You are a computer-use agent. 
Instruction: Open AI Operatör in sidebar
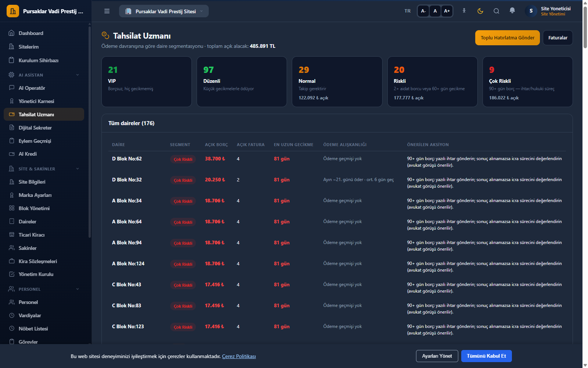coord(44,88)
